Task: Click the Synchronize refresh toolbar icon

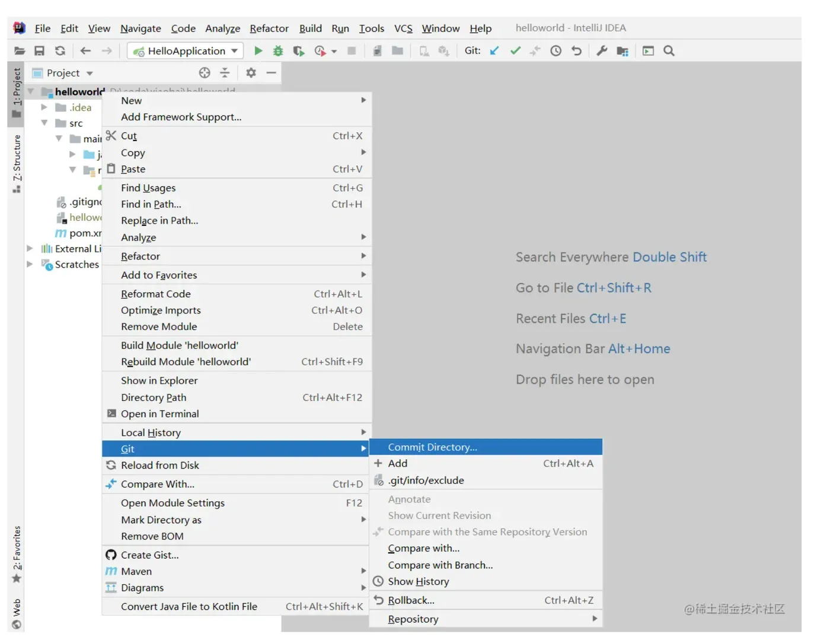Action: coord(60,51)
